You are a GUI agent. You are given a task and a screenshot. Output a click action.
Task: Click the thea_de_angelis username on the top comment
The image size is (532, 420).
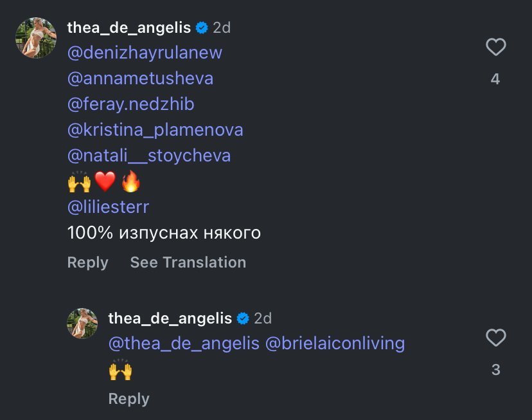click(x=129, y=28)
